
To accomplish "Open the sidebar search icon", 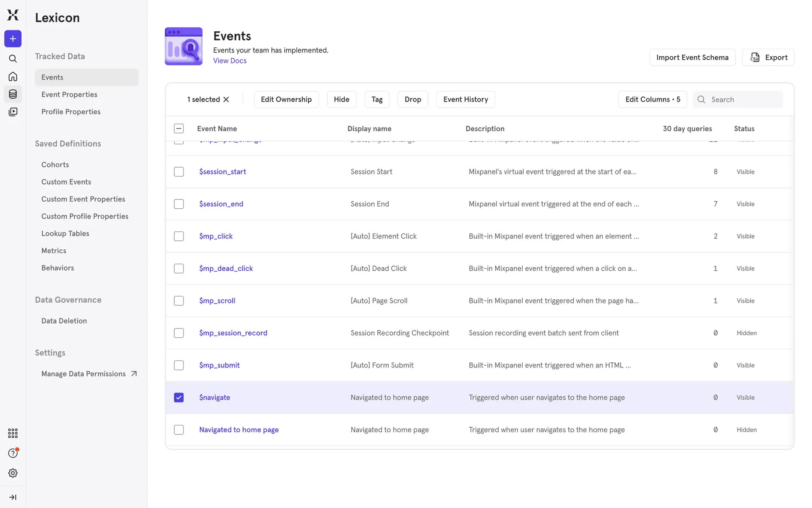I will click(x=13, y=59).
